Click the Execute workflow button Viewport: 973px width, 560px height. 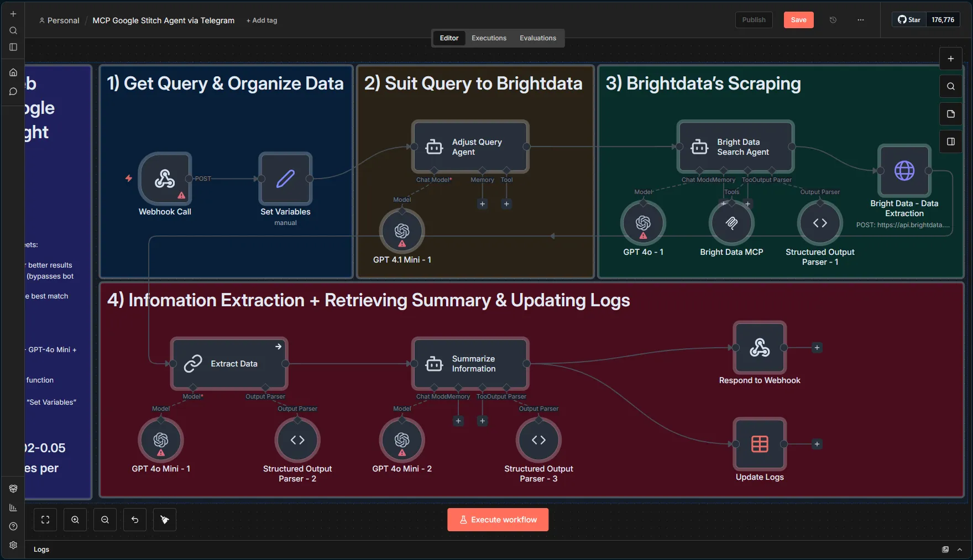tap(498, 520)
